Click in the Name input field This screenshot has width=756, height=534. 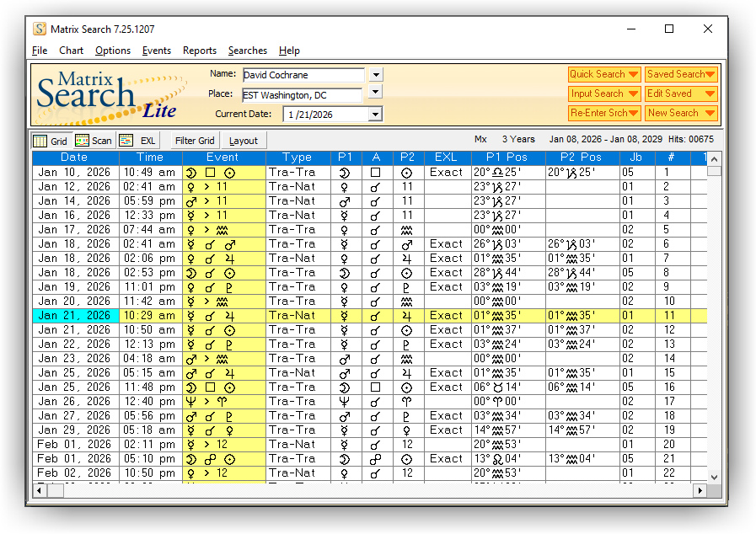(x=303, y=76)
